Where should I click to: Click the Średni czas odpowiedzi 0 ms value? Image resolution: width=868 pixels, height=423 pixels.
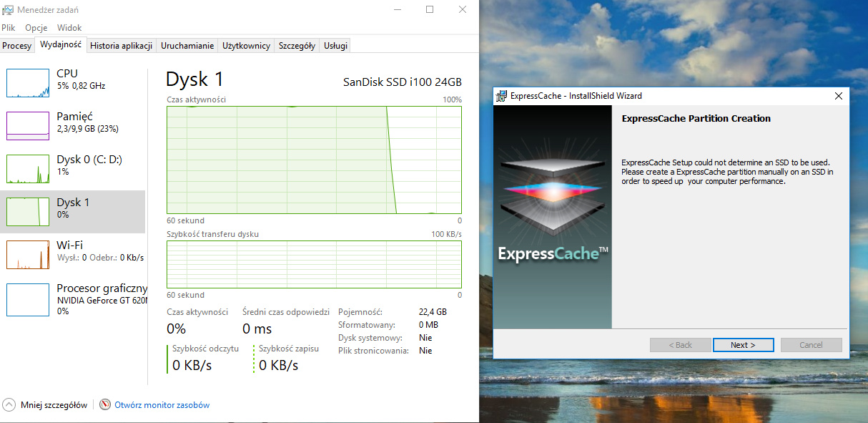click(257, 329)
